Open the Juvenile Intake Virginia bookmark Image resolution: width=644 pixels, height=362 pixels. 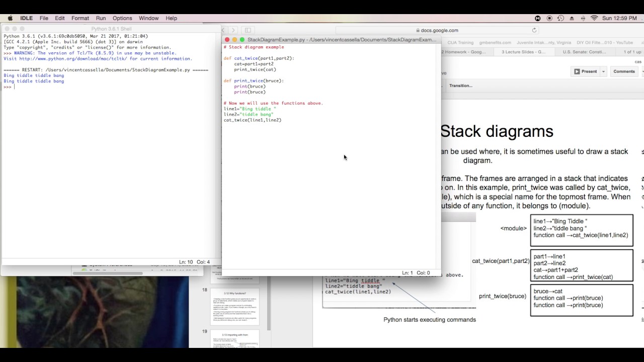pyautogui.click(x=544, y=43)
